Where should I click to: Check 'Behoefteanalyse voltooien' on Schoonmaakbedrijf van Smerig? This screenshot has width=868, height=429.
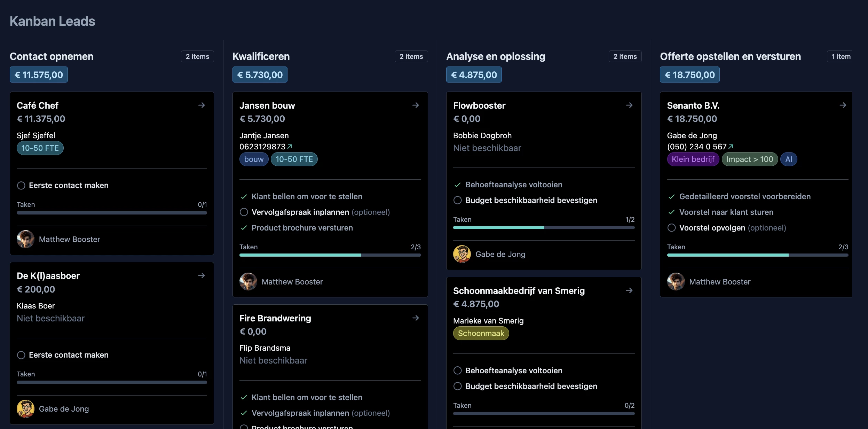coord(458,370)
